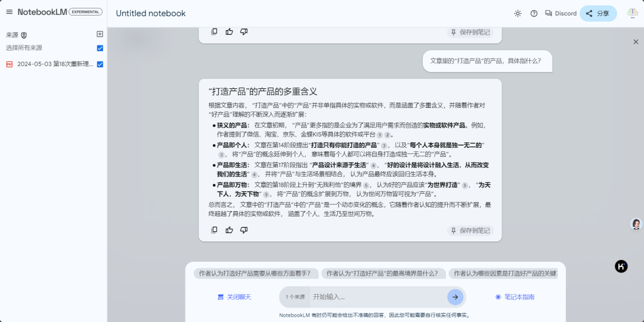This screenshot has width=644, height=322.
Task: Click the "分享" share button
Action: [597, 13]
